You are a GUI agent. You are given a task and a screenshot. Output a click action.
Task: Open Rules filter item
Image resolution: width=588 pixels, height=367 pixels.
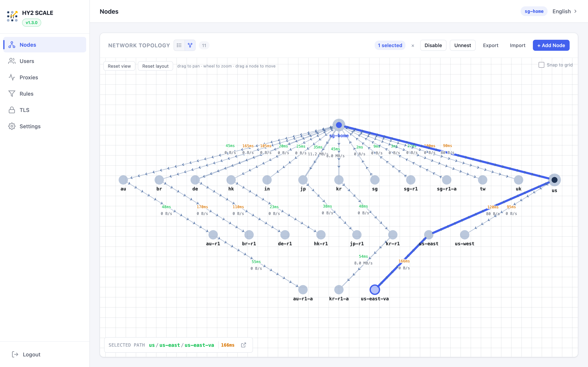(x=12, y=94)
